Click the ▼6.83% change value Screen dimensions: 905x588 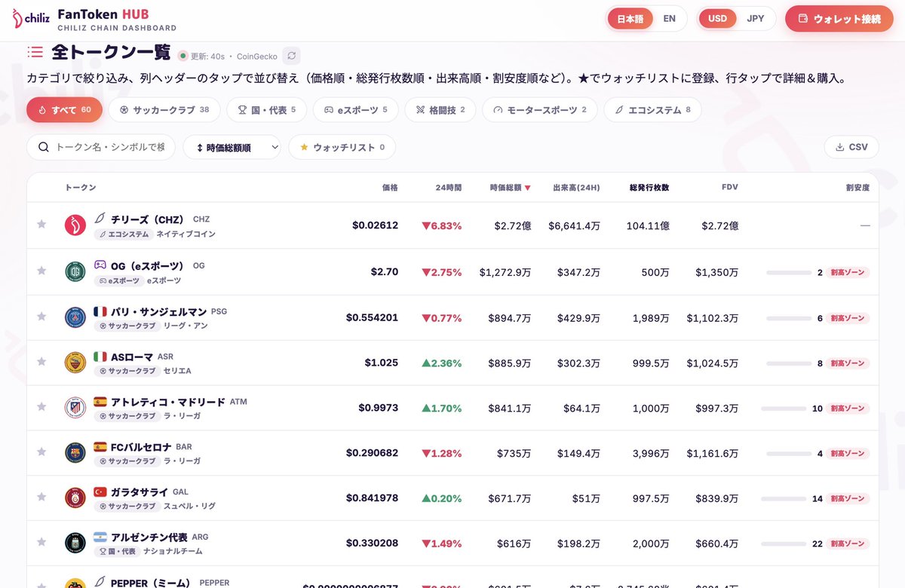442,225
